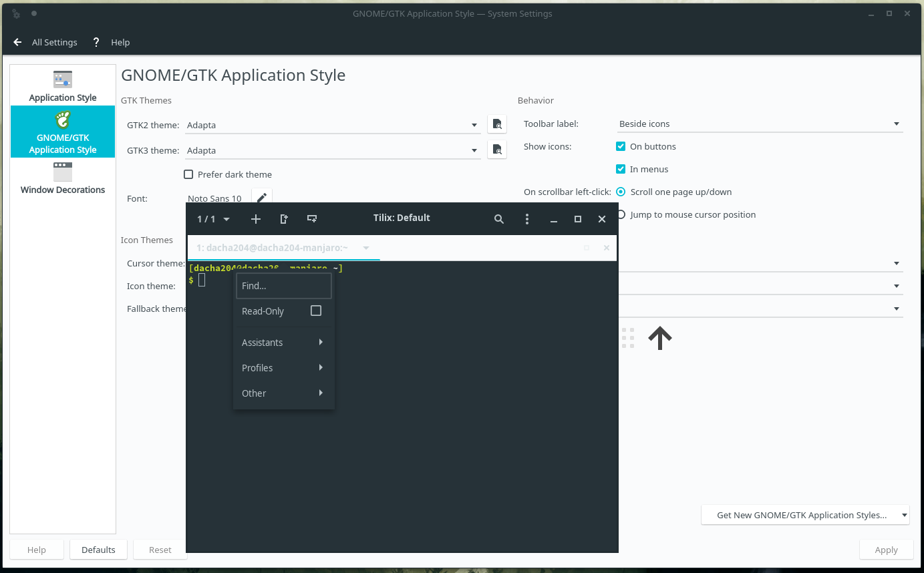The height and width of the screenshot is (573, 924).
Task: Click the Reset button
Action: 160,550
